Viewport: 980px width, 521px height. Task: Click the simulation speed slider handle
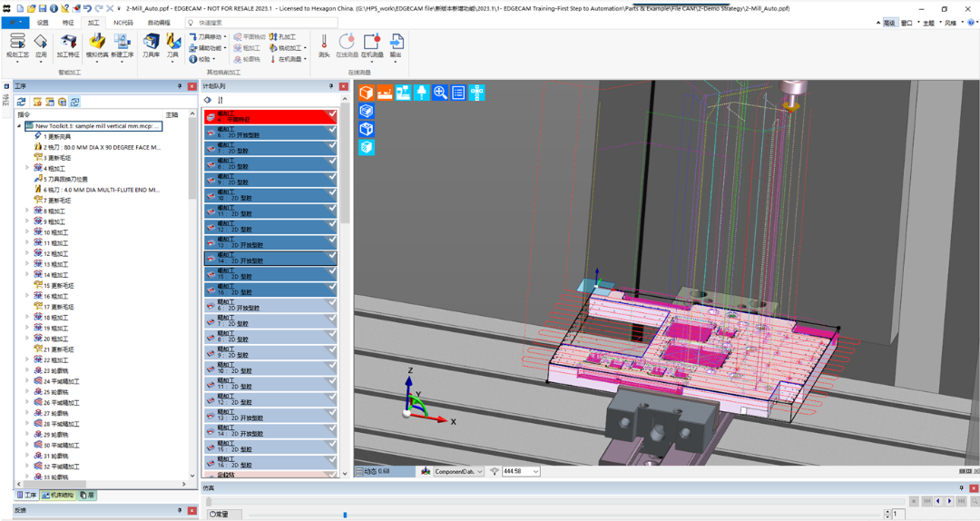pyautogui.click(x=345, y=515)
